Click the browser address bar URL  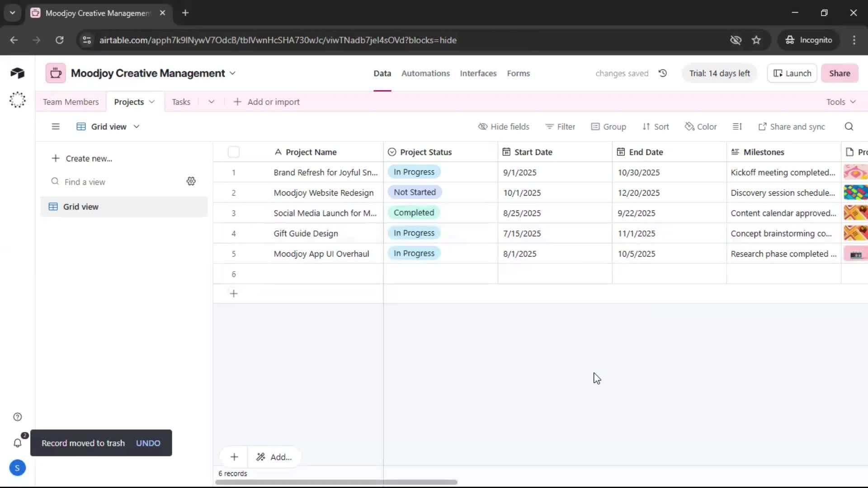click(278, 40)
